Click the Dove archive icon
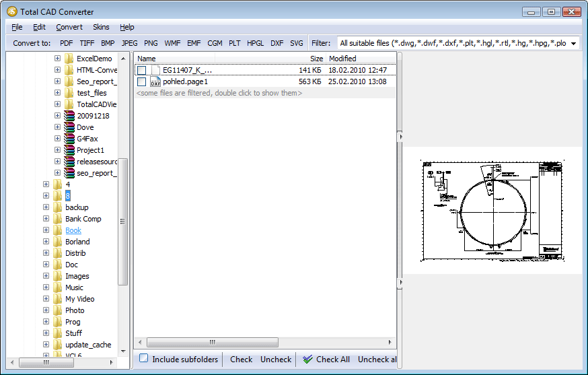The height and width of the screenshot is (375, 588). coord(69,127)
